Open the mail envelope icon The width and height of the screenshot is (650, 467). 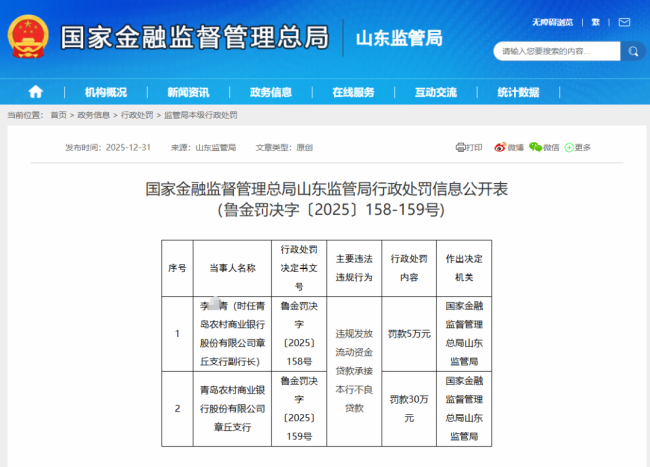[x=624, y=22]
